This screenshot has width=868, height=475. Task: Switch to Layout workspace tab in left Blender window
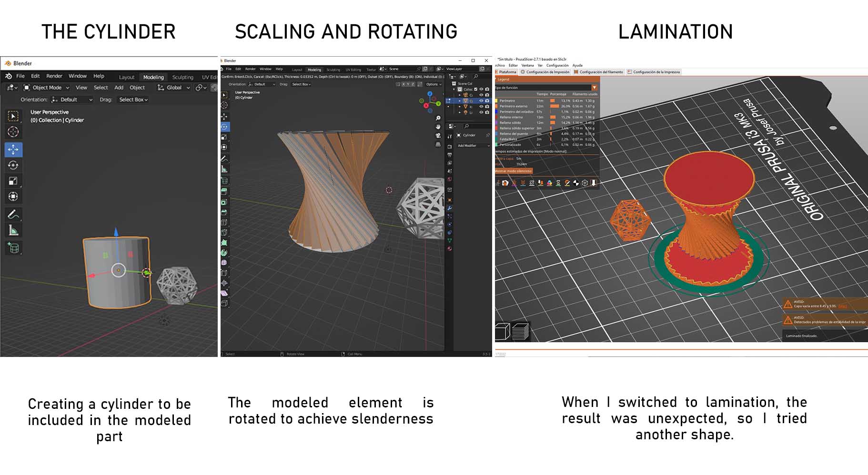(x=127, y=77)
